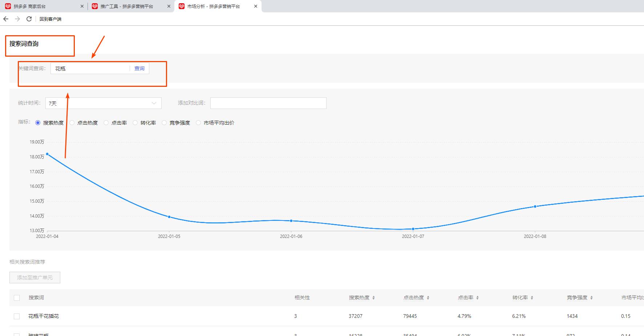Viewport: 644px width, 336px height.
Task: Click the 添加对比词 input field
Action: pyautogui.click(x=268, y=103)
